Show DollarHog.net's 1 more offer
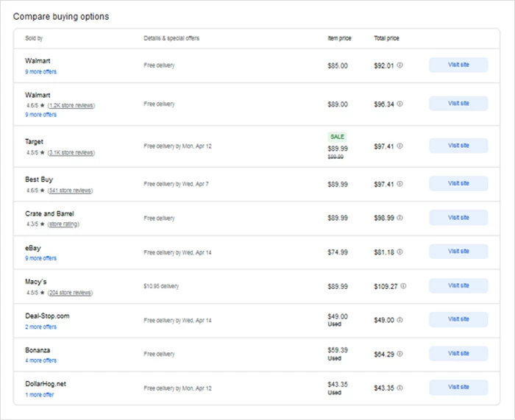This screenshot has width=515, height=420. click(x=39, y=395)
